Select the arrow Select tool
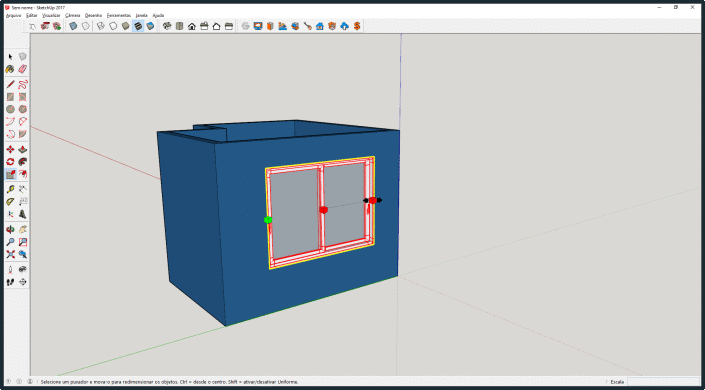 [10, 57]
